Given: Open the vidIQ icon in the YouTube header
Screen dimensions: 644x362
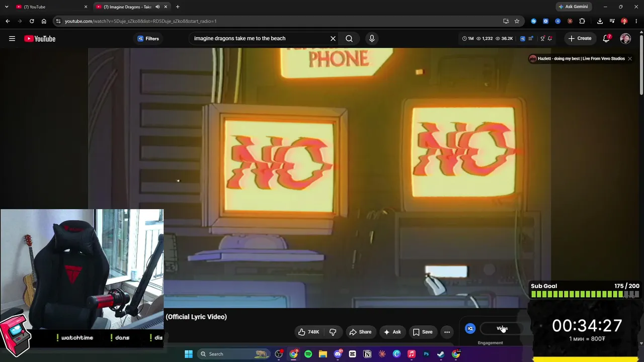Looking at the screenshot, I should point(523,38).
